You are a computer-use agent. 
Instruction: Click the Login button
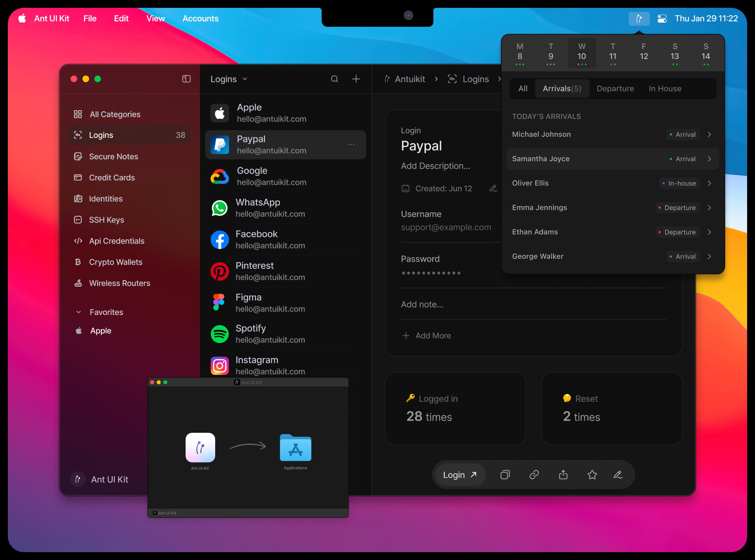point(460,474)
